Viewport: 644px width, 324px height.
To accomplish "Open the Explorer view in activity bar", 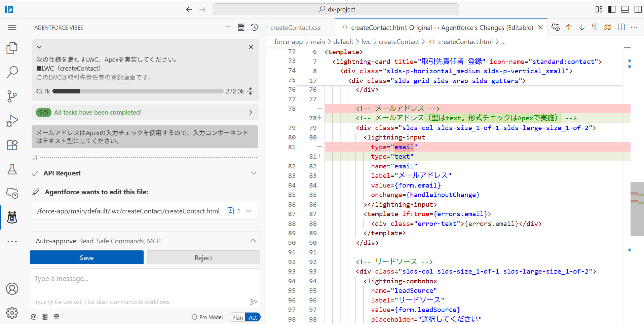I will [x=12, y=48].
